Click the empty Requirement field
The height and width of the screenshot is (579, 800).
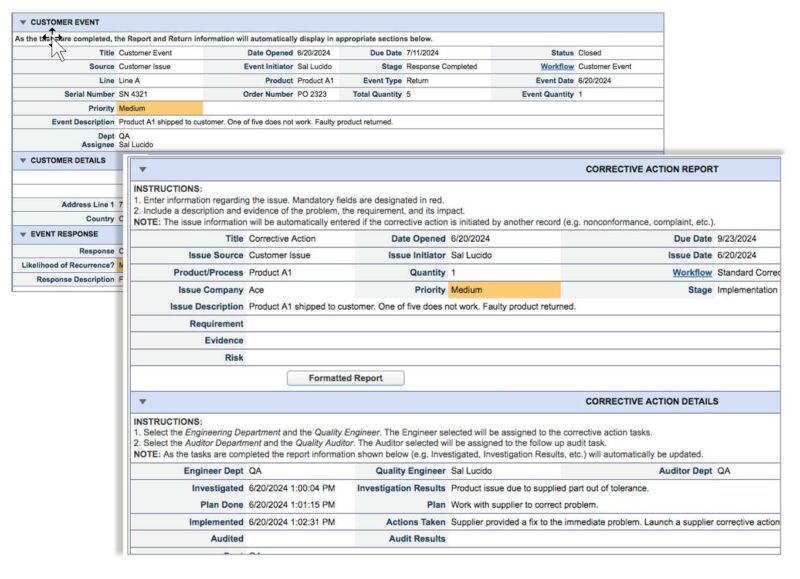coord(513,324)
